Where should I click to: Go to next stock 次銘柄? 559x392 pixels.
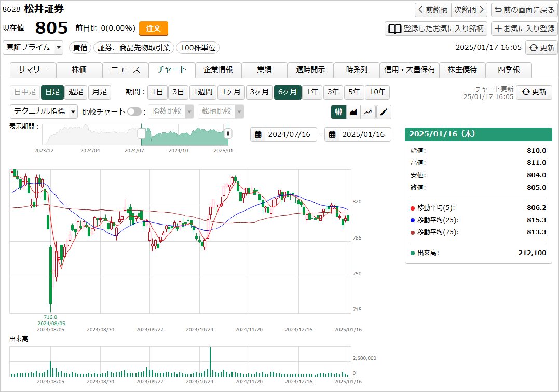[x=469, y=10]
